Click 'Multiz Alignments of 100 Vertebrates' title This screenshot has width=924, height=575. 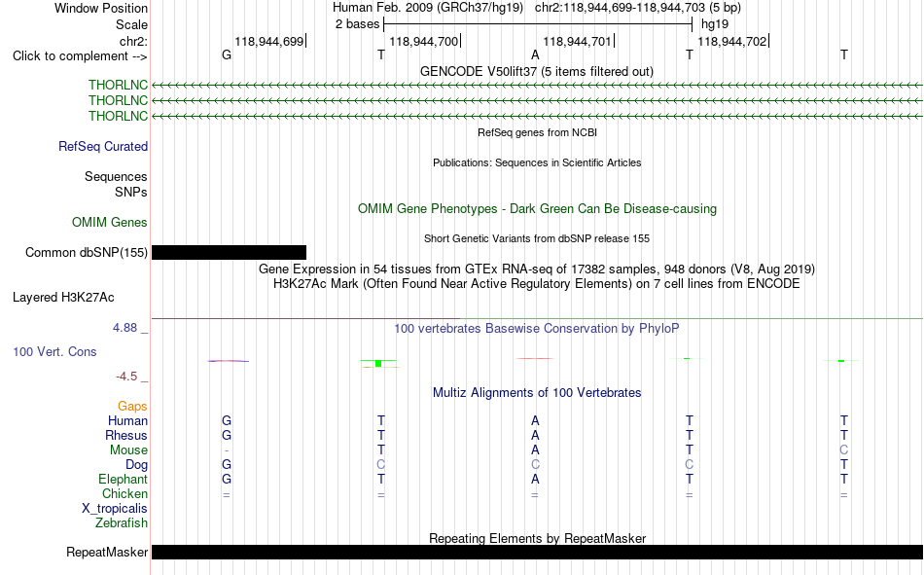click(x=536, y=393)
